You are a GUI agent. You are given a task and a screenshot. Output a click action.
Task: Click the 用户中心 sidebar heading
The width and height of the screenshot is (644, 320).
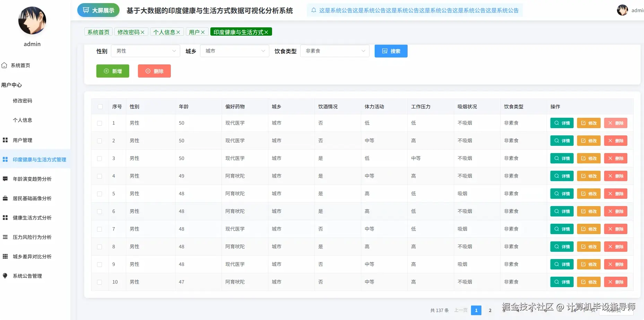click(x=11, y=85)
